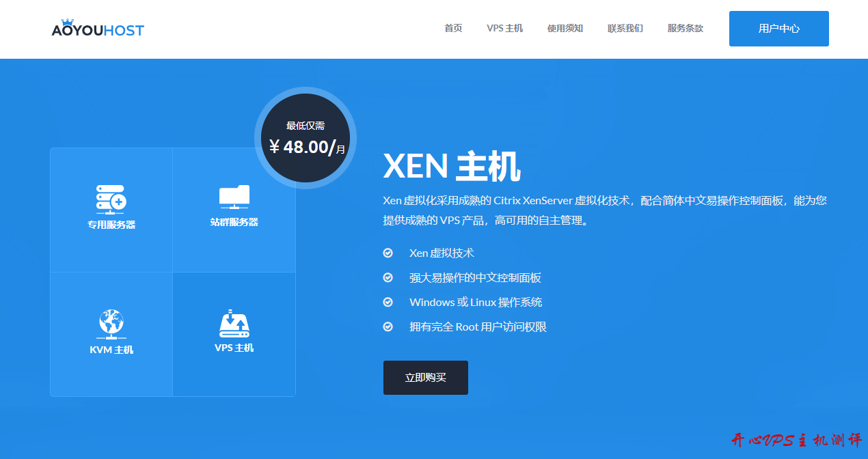The width and height of the screenshot is (868, 459).
Task: Open the KVM 主机 globe icon
Action: tap(111, 324)
